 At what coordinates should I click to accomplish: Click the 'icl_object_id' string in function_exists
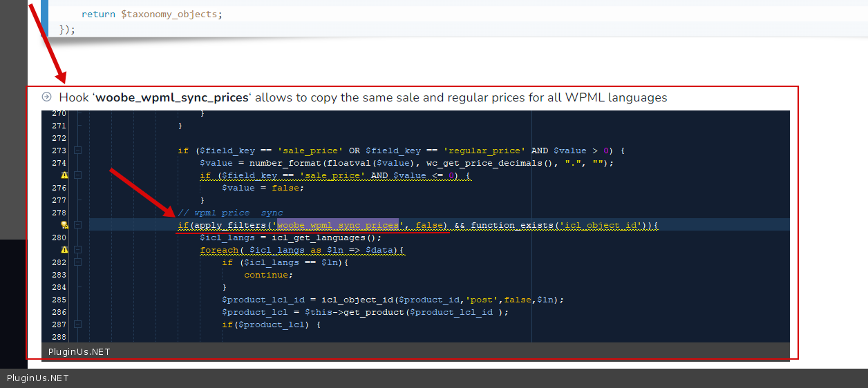[x=601, y=225]
